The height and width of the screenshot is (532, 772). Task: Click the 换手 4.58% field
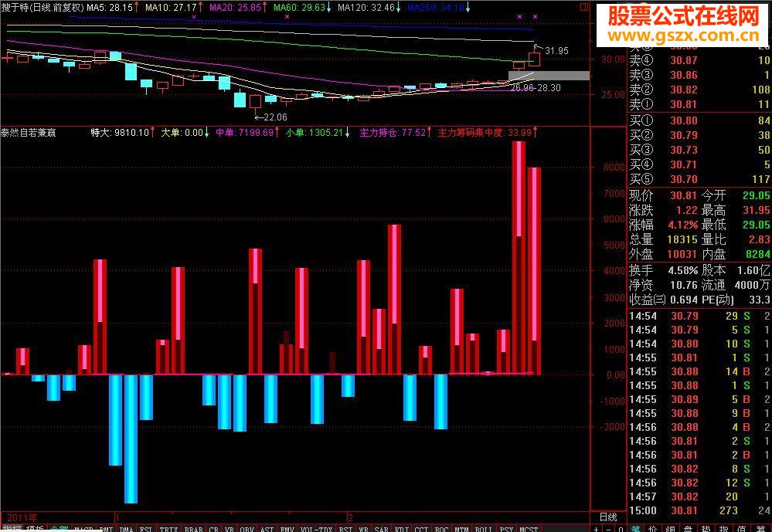663,270
